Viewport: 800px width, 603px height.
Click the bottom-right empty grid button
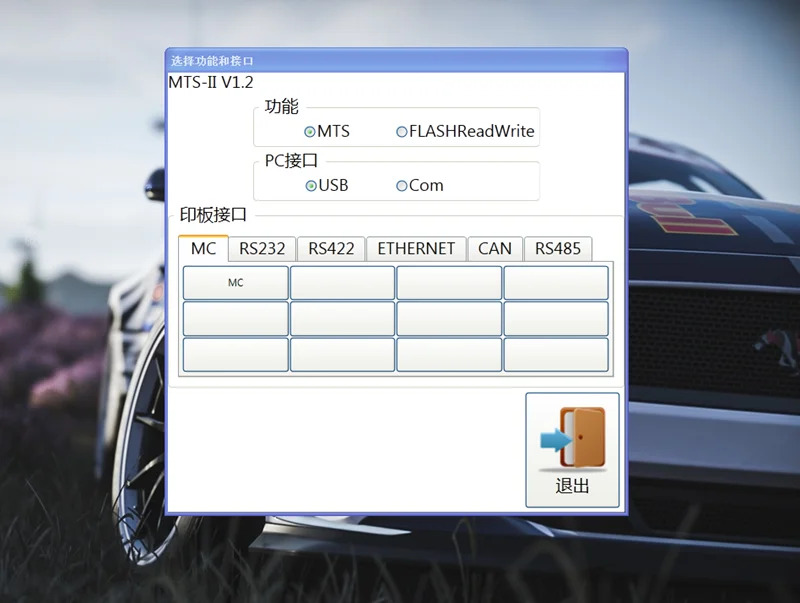556,355
